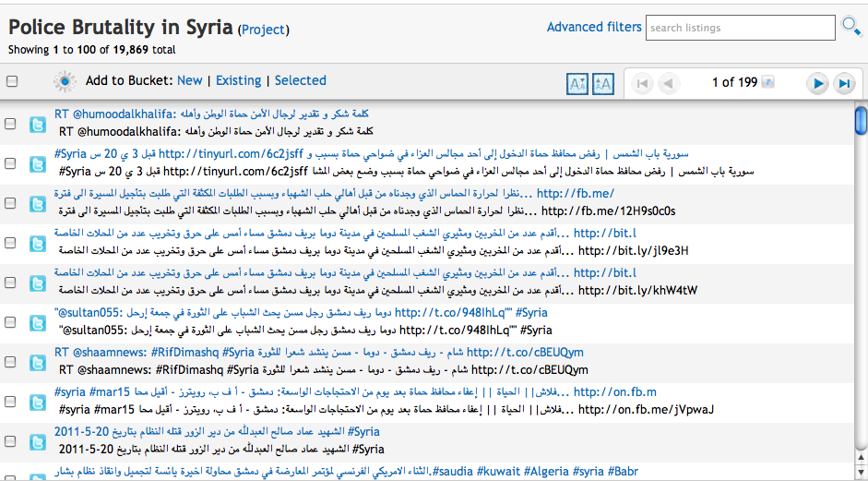Click the URL text http://fb.me/12H9s0c0s
Image resolution: width=868 pixels, height=481 pixels.
pyautogui.click(x=609, y=211)
